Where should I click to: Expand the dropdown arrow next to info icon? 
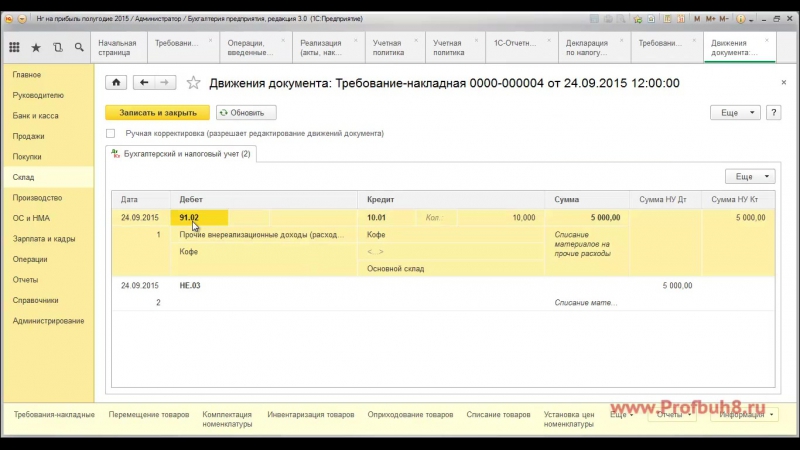751,19
